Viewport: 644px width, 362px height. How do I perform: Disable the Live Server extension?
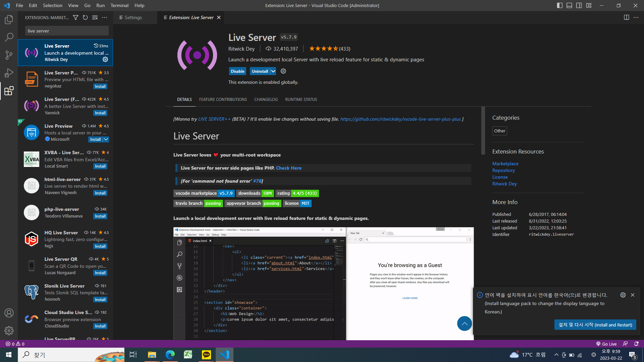tap(237, 71)
